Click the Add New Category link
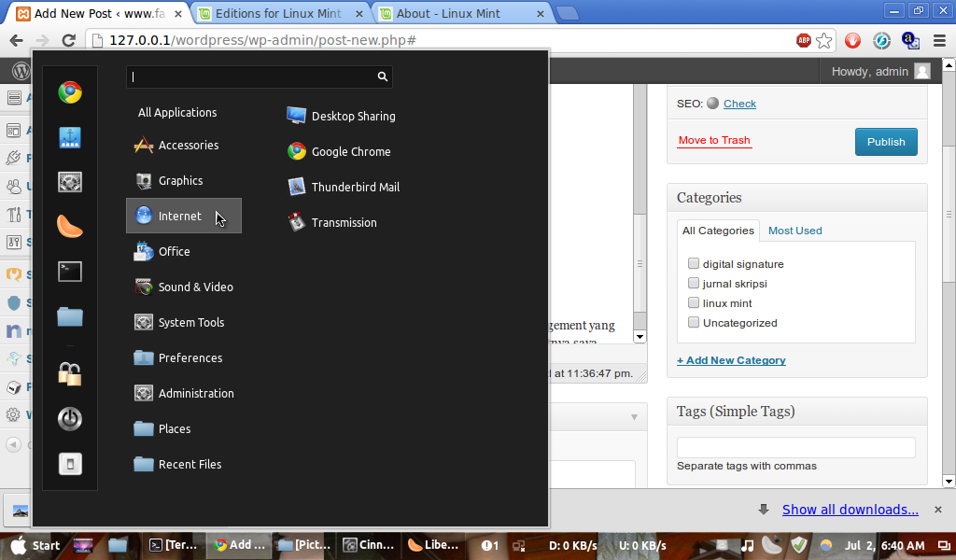Screen dimensions: 956x560 coord(732,360)
